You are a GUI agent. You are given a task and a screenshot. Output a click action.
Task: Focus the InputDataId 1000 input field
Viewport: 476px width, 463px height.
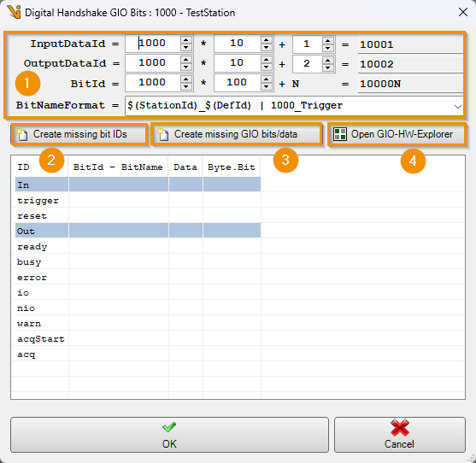click(153, 44)
